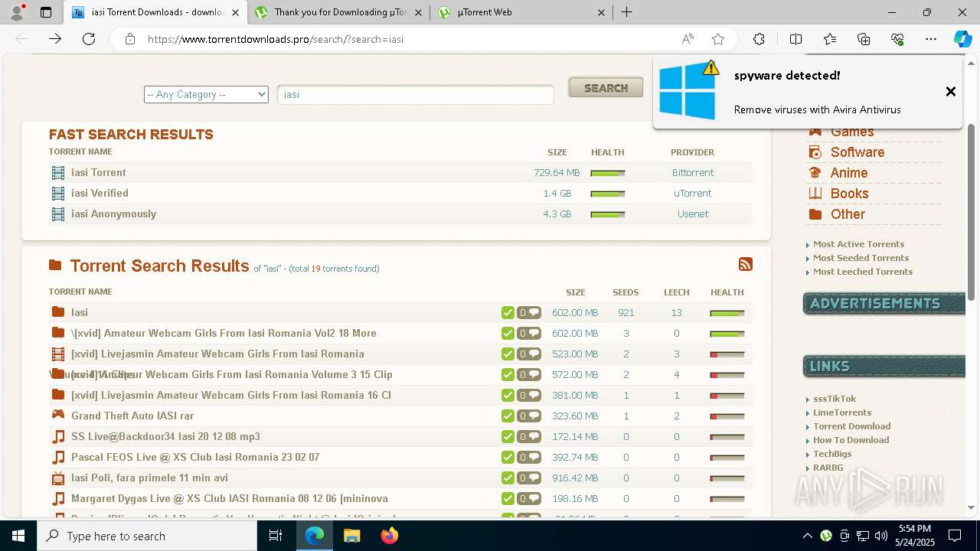The width and height of the screenshot is (980, 551).
Task: Click the SEARCH button
Action: tap(606, 88)
